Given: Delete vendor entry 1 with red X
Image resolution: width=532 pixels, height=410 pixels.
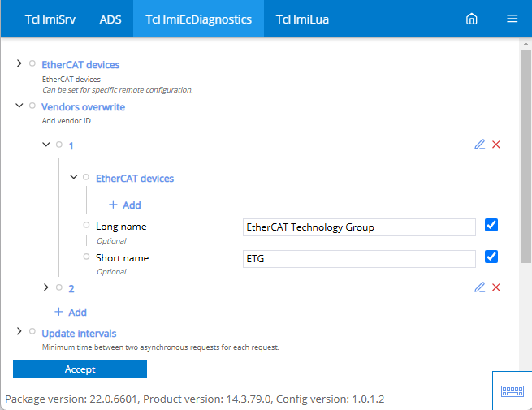Looking at the screenshot, I should point(496,145).
